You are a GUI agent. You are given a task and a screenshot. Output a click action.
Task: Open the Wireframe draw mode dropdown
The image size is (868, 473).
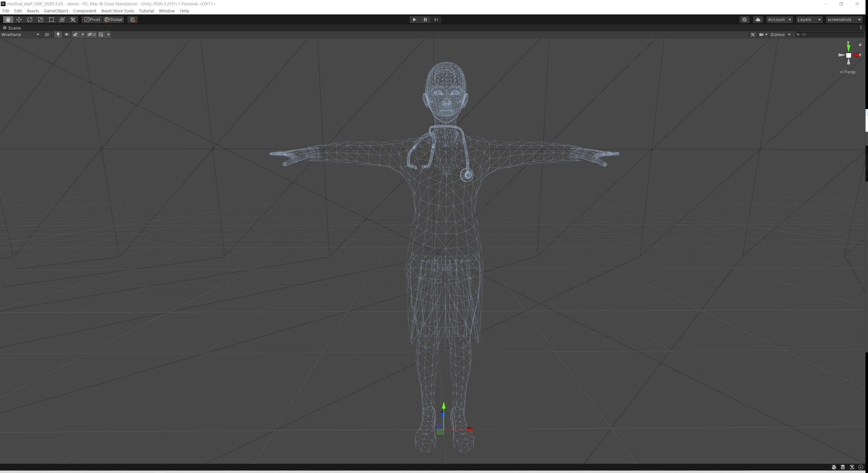20,34
